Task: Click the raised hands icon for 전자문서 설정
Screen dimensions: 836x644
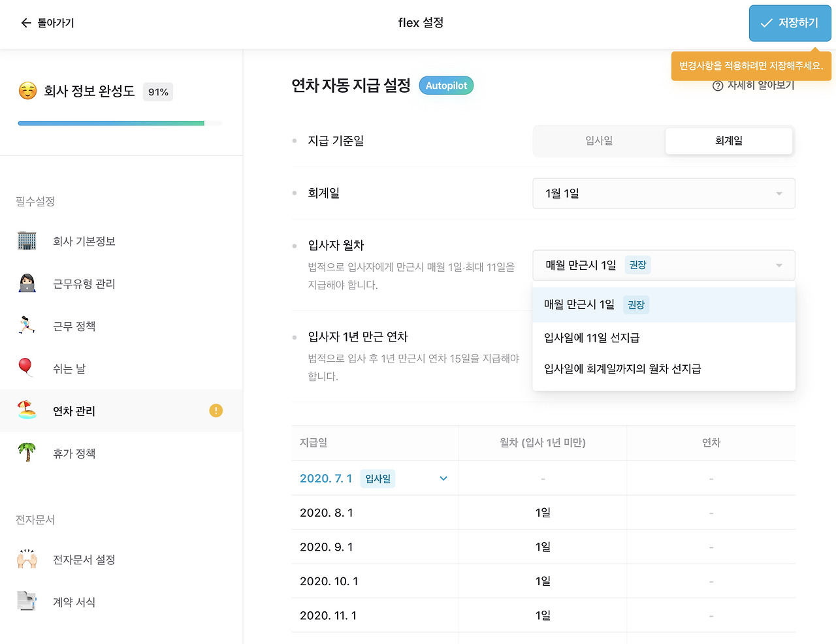Action: (x=27, y=559)
